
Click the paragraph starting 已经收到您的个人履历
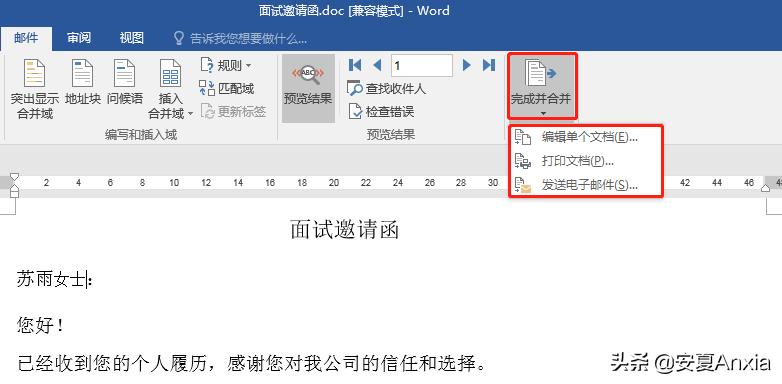252,363
